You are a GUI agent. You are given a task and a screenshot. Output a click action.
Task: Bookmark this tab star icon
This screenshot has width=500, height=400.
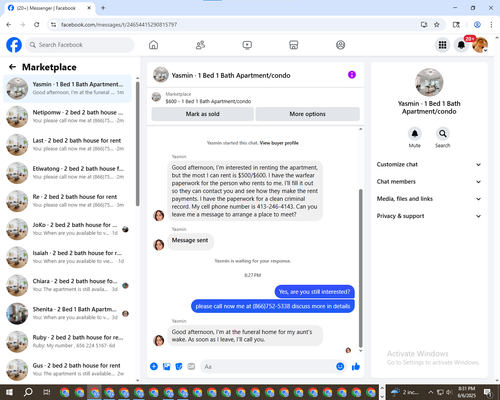point(437,24)
